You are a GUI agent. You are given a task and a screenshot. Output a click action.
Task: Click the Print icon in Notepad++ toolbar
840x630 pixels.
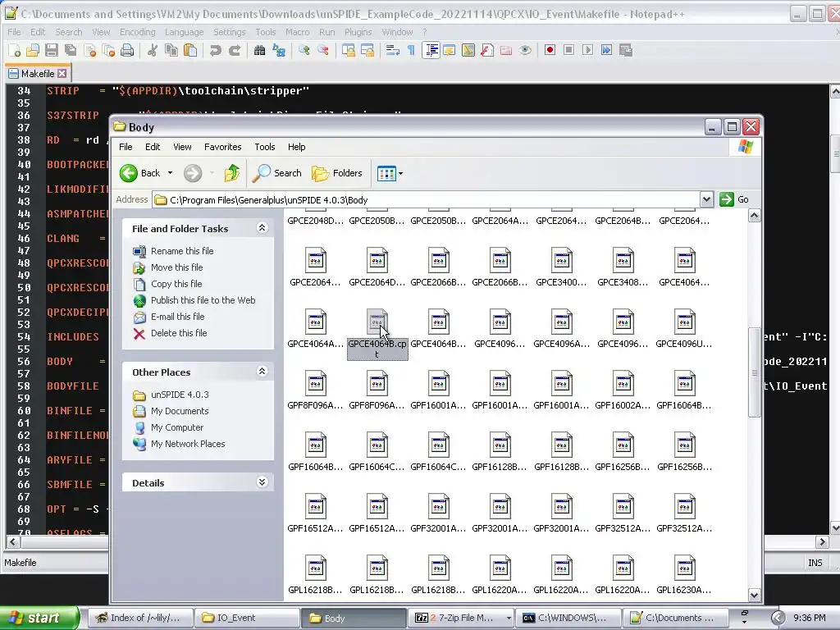(127, 50)
